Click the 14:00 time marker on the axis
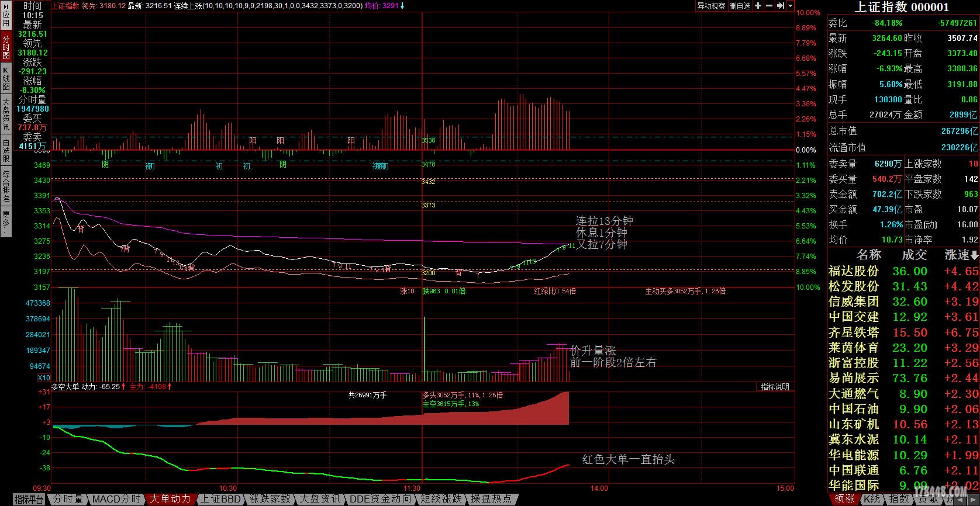This screenshot has height=506, width=980. click(599, 488)
